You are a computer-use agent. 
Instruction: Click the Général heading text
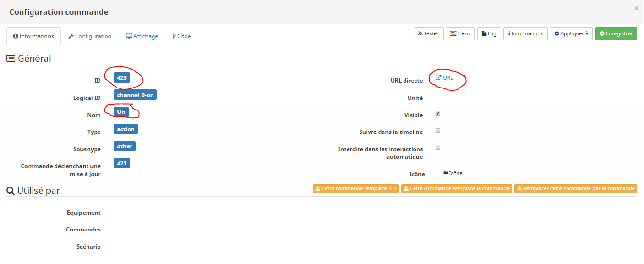click(34, 58)
